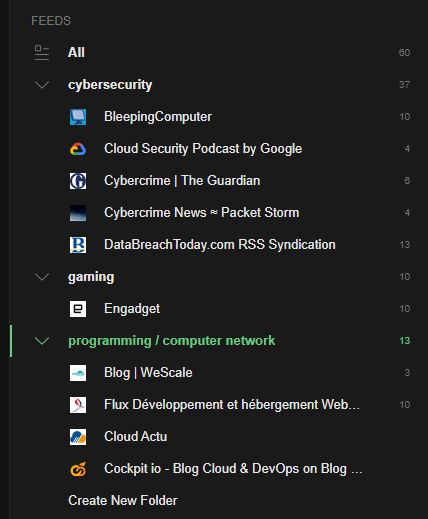Click the Cloud Actu feed icon
The height and width of the screenshot is (519, 428).
coord(78,437)
